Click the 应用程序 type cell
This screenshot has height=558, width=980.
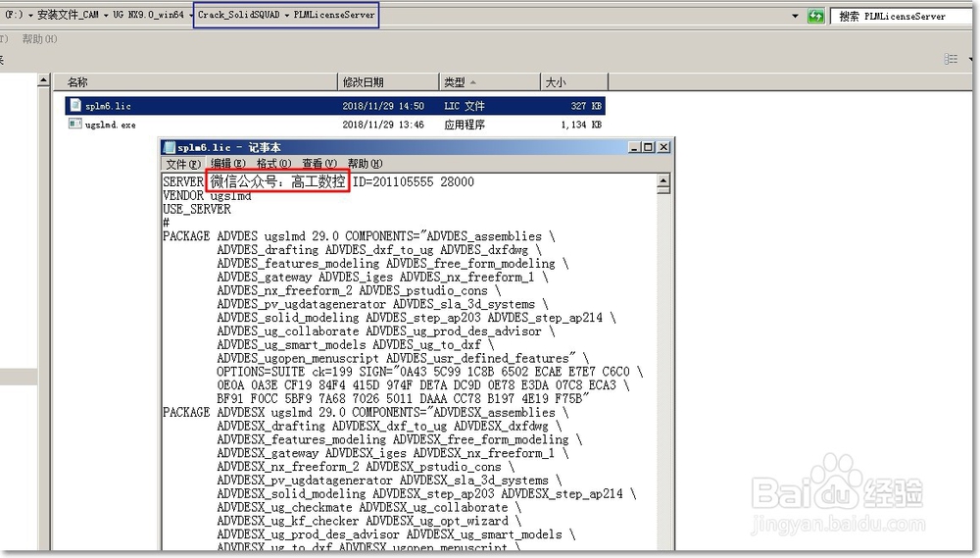point(465,126)
